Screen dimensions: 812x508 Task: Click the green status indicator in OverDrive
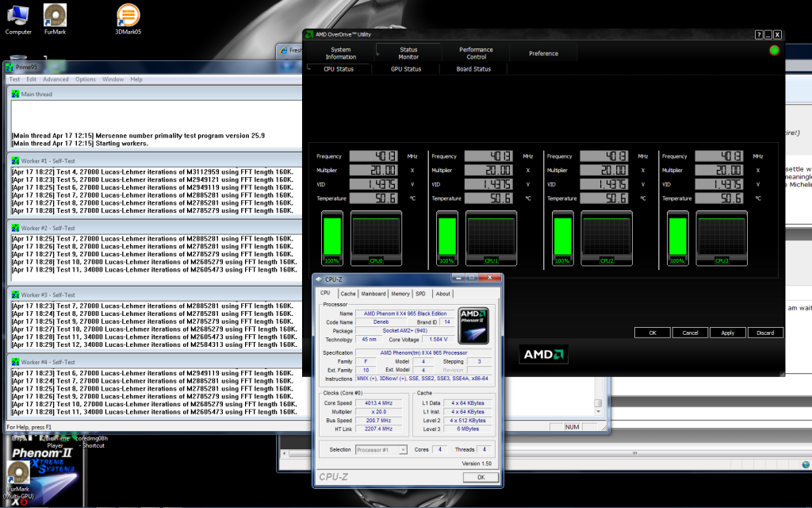point(774,51)
